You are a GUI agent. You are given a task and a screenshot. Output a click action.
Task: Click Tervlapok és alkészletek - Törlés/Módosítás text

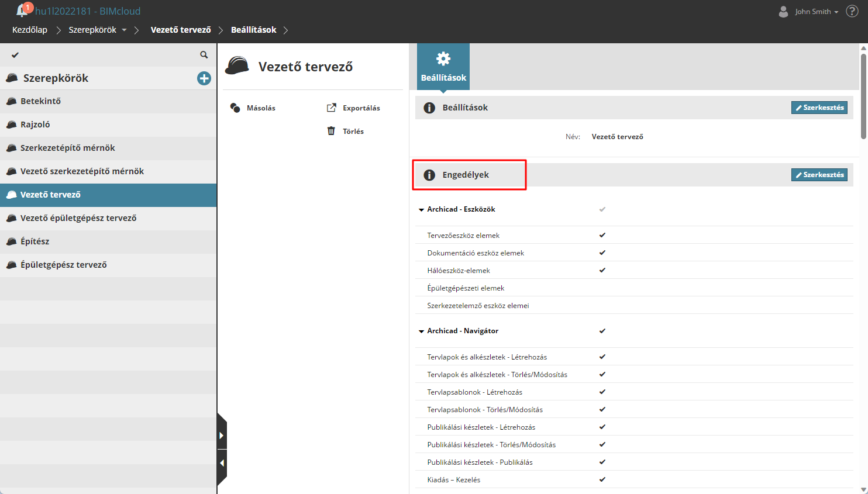[x=497, y=375]
